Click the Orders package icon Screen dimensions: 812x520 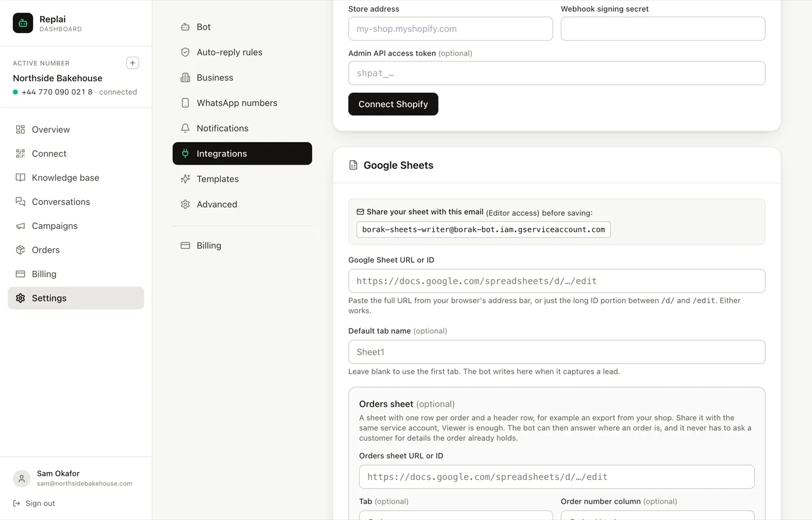20,250
